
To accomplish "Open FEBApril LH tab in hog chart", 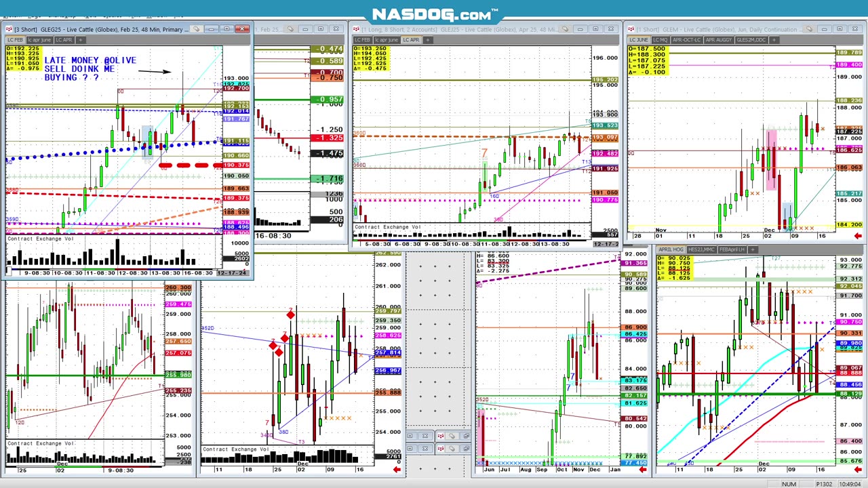I will click(732, 249).
